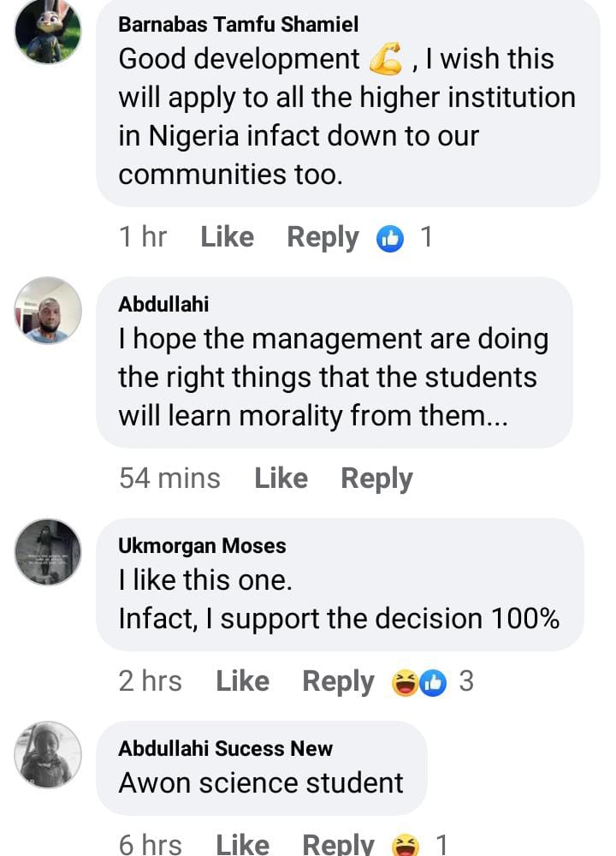This screenshot has width=616, height=856.
Task: Reply to Abdullahi's comment about morality
Action: (376, 479)
